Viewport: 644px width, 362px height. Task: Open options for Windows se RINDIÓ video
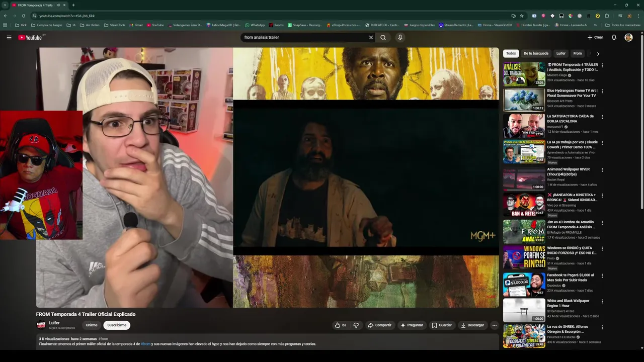tap(602, 248)
